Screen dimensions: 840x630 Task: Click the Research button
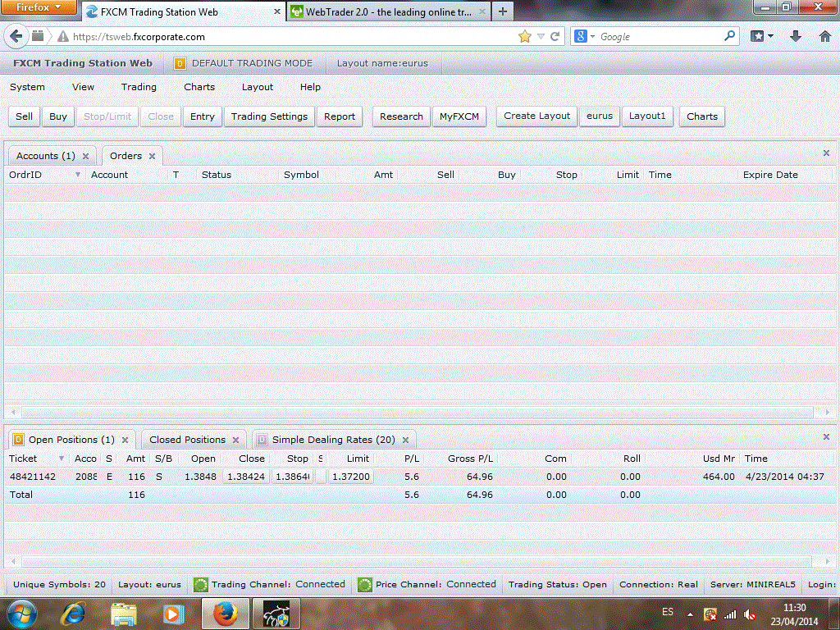[x=401, y=116]
